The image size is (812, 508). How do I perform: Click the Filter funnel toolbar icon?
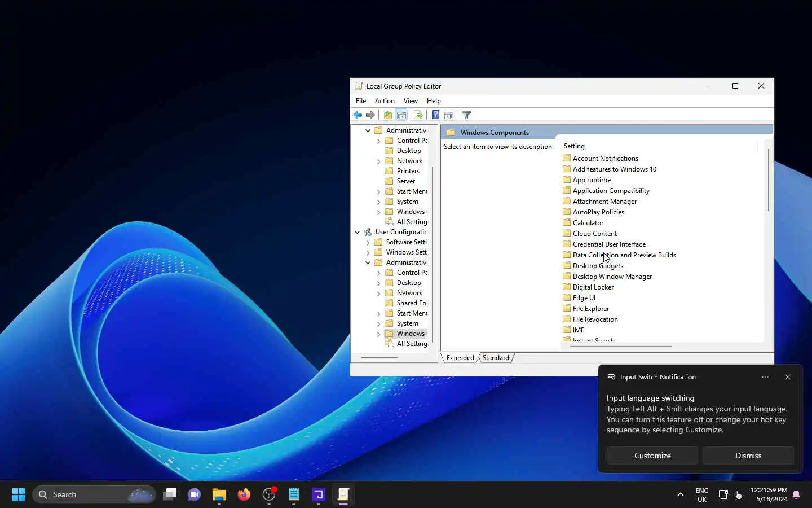[467, 115]
